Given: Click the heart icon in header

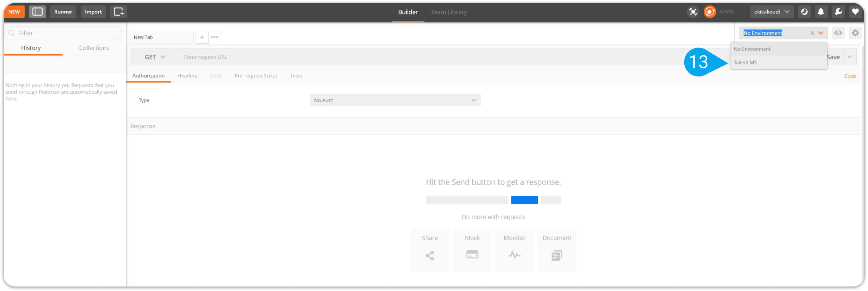Looking at the screenshot, I should tap(855, 12).
